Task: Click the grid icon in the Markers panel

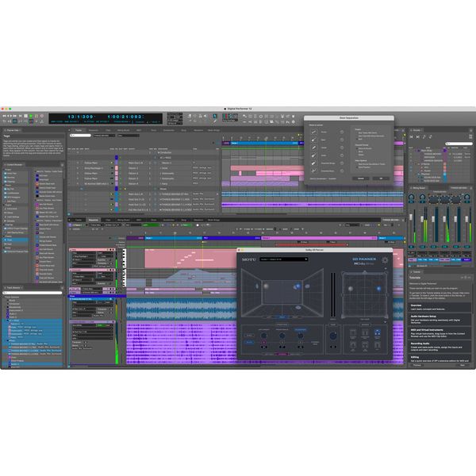Action: [470, 136]
